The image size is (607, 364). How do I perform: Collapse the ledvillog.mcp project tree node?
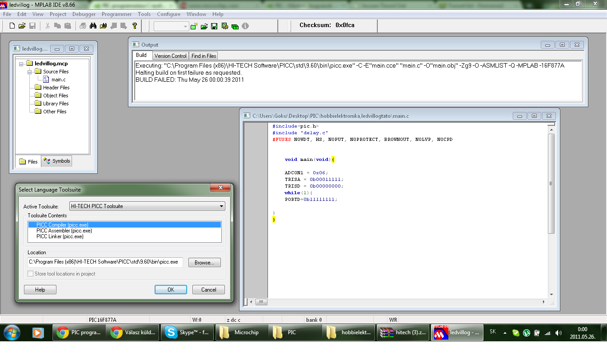point(21,64)
